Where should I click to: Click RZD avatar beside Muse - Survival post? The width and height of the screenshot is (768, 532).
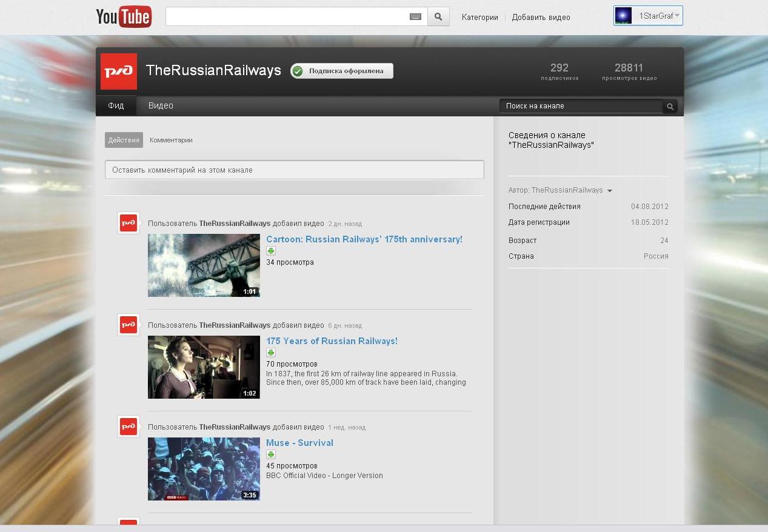(x=129, y=427)
